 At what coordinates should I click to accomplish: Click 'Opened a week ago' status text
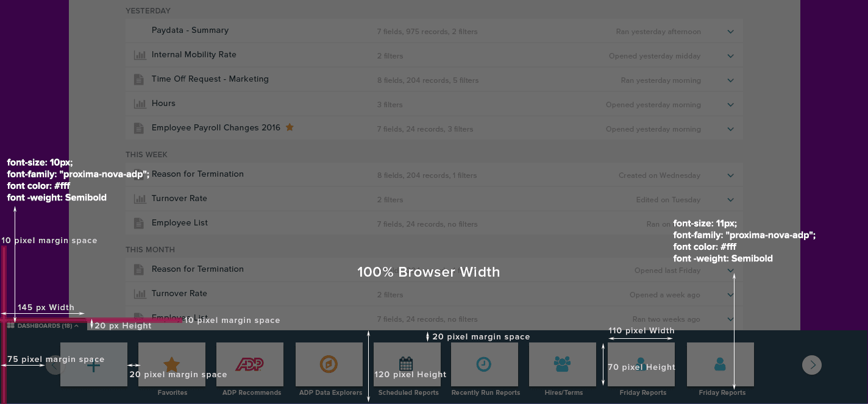pos(665,295)
